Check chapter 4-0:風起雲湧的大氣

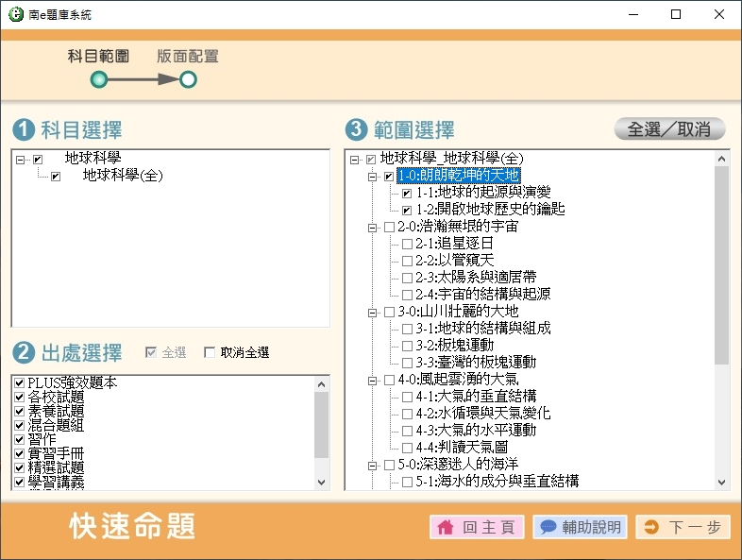pyautogui.click(x=389, y=381)
